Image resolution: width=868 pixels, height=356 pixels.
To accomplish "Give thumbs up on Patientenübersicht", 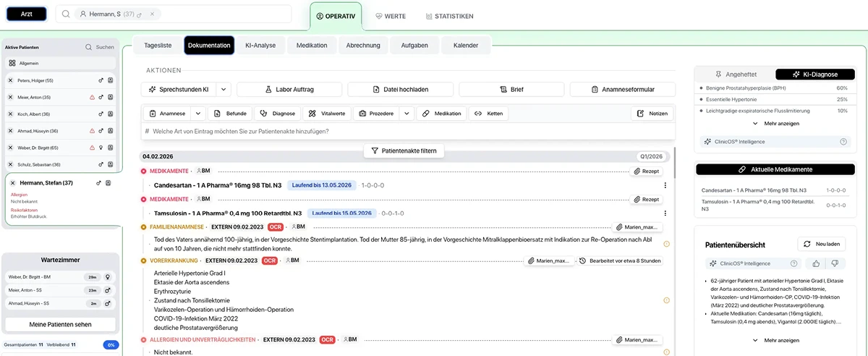I will tap(816, 263).
